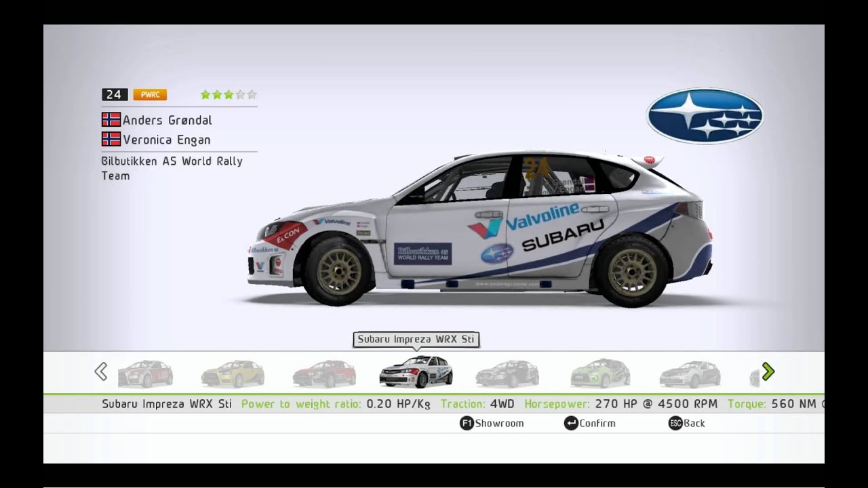Click the green right carousel arrow
Viewport: 868px width, 488px height.
pos(768,371)
